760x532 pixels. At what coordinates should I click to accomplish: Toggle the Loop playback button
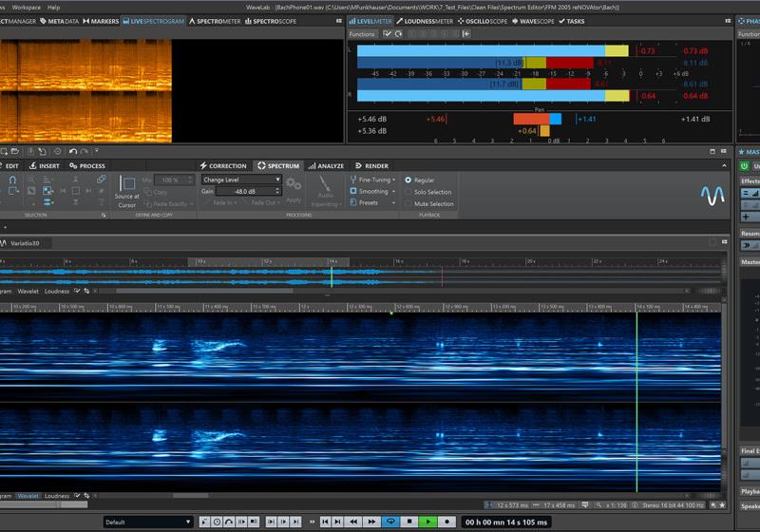coord(389,522)
